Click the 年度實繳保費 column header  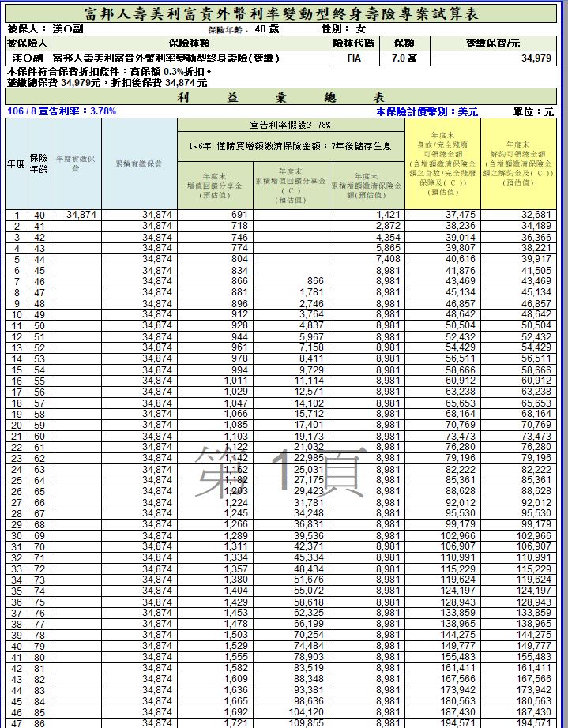[76, 164]
